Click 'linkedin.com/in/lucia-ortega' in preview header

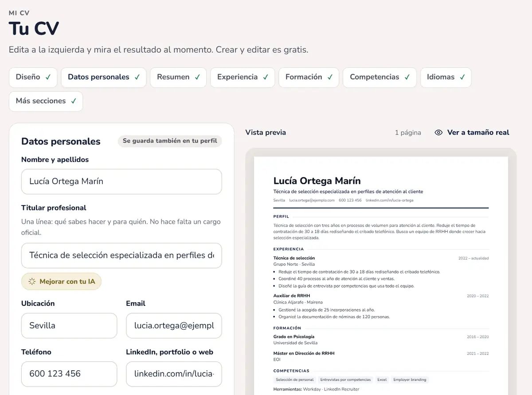click(x=389, y=200)
